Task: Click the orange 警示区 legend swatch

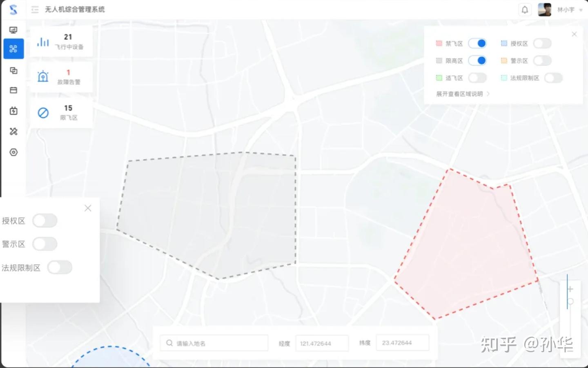Action: (504, 60)
